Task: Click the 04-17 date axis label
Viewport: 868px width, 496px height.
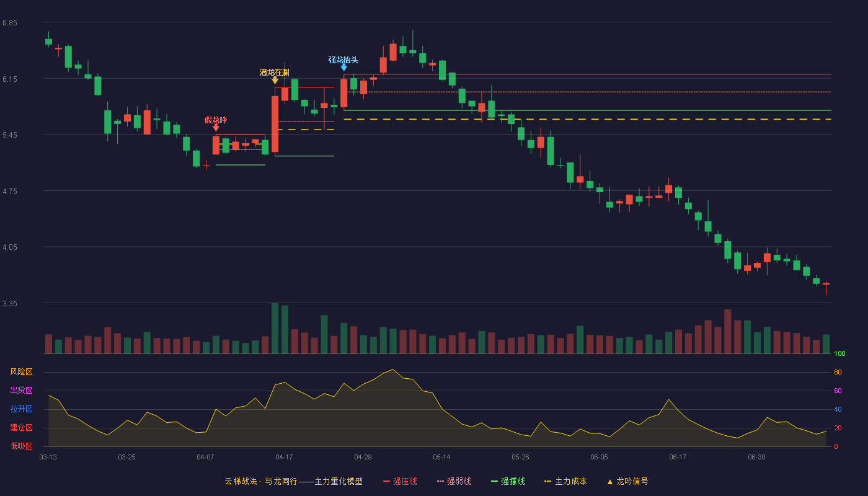Action: (x=284, y=457)
